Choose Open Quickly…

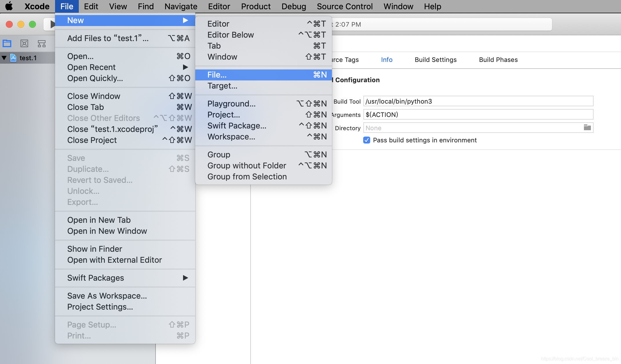[x=125, y=78]
